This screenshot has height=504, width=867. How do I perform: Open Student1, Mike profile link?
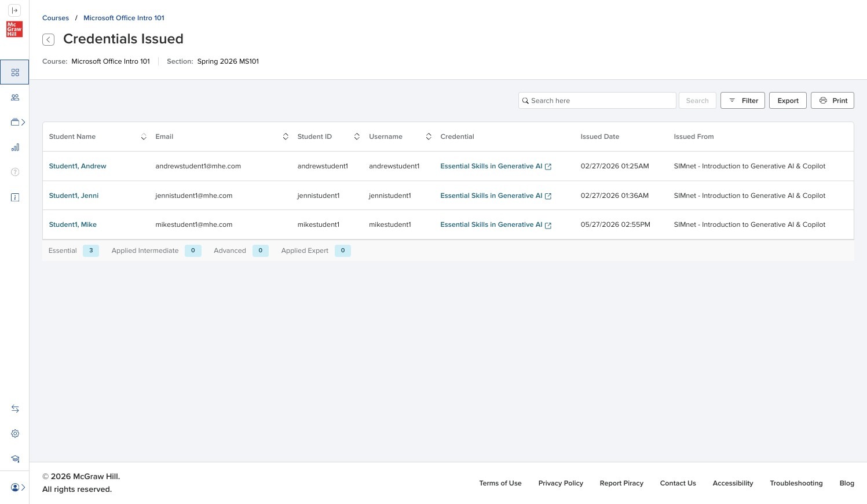coord(72,225)
